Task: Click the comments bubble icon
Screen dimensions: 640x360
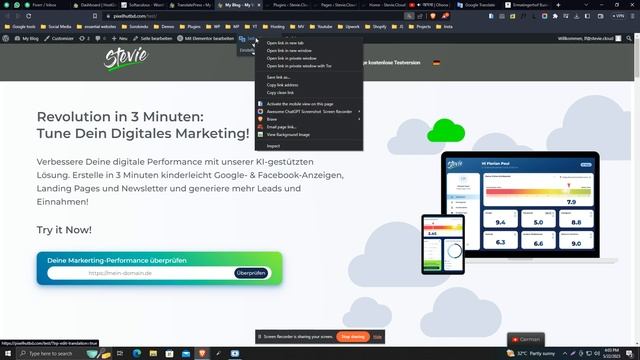Action: click(100, 38)
